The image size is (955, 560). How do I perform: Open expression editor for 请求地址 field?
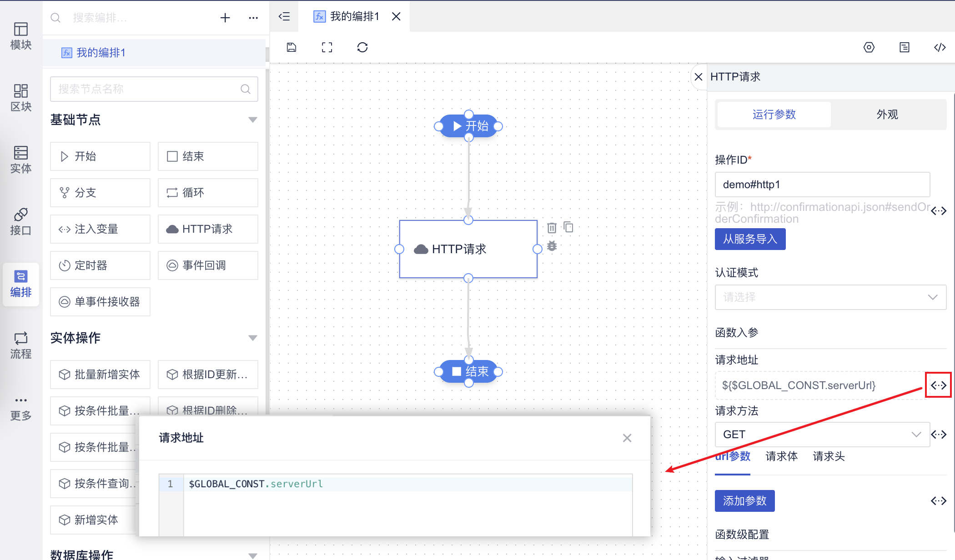(938, 385)
